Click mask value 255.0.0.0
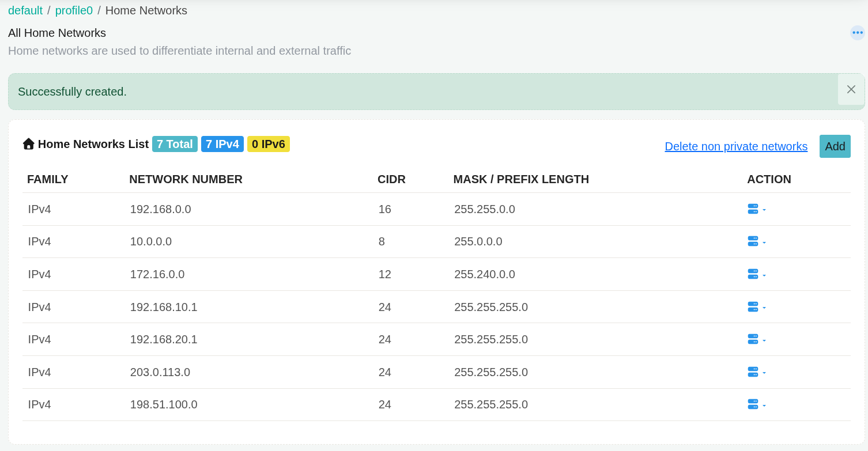868x451 pixels. click(x=478, y=241)
